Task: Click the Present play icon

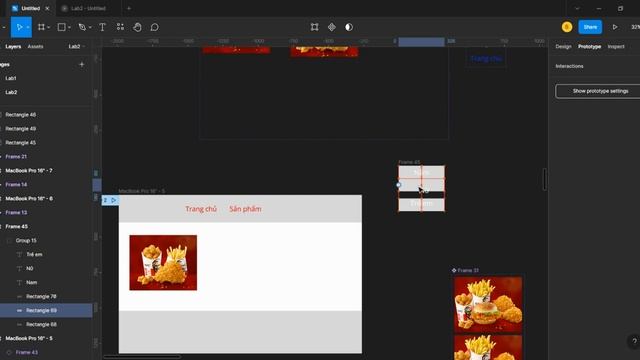Action: (615, 27)
